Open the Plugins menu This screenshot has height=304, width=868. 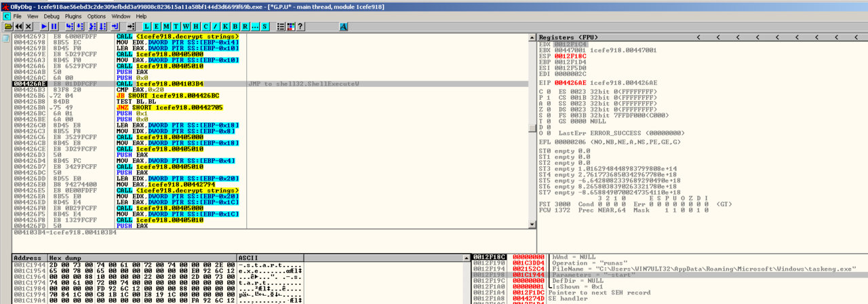73,16
